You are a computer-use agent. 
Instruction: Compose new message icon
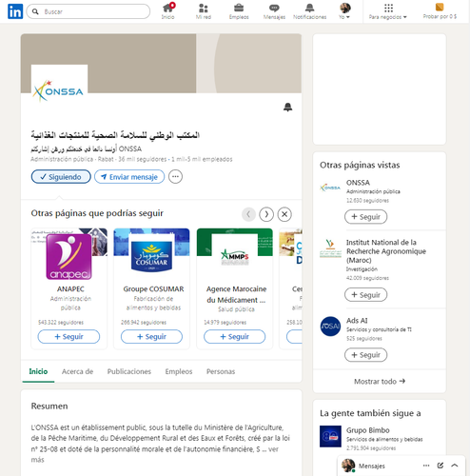coord(441,466)
